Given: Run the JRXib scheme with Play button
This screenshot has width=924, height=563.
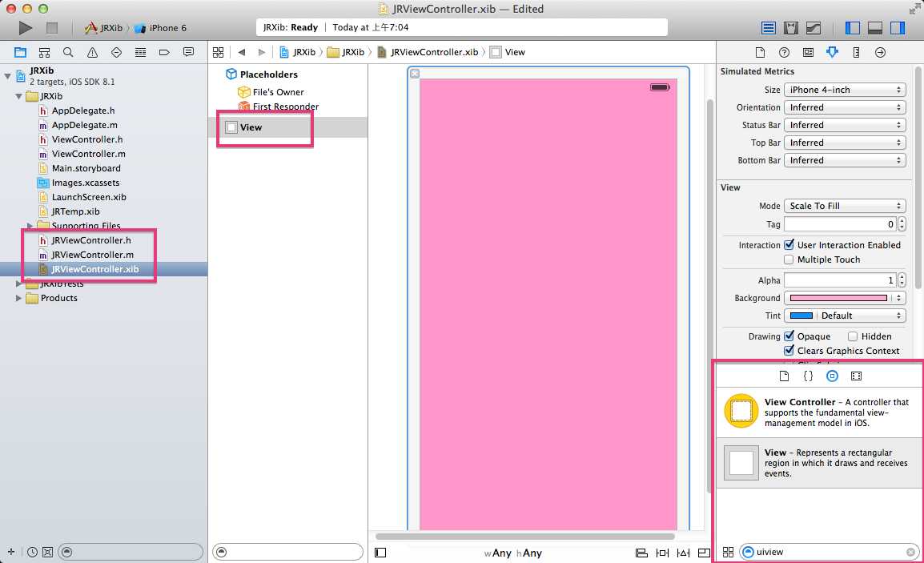Looking at the screenshot, I should pos(26,28).
